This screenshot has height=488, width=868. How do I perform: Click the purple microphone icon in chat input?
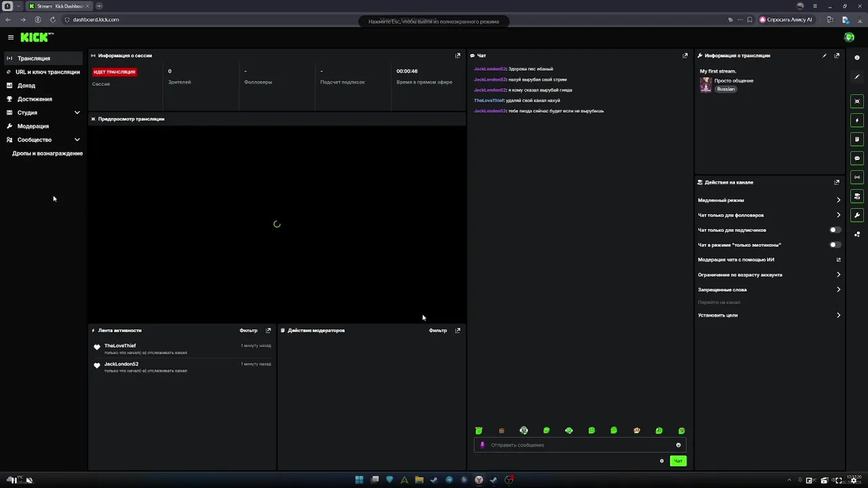(482, 445)
